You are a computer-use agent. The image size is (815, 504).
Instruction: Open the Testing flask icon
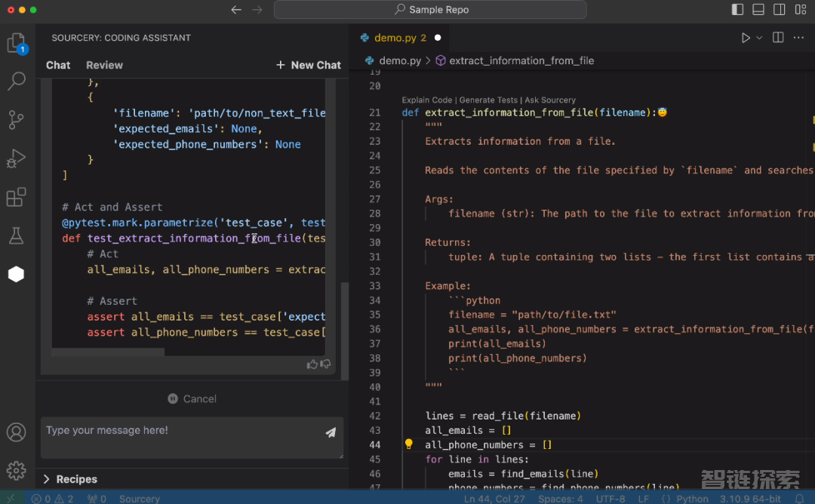(x=16, y=236)
